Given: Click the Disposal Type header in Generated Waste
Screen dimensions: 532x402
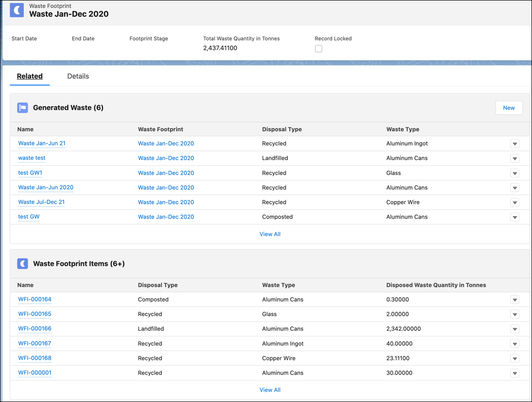Looking at the screenshot, I should pos(282,129).
